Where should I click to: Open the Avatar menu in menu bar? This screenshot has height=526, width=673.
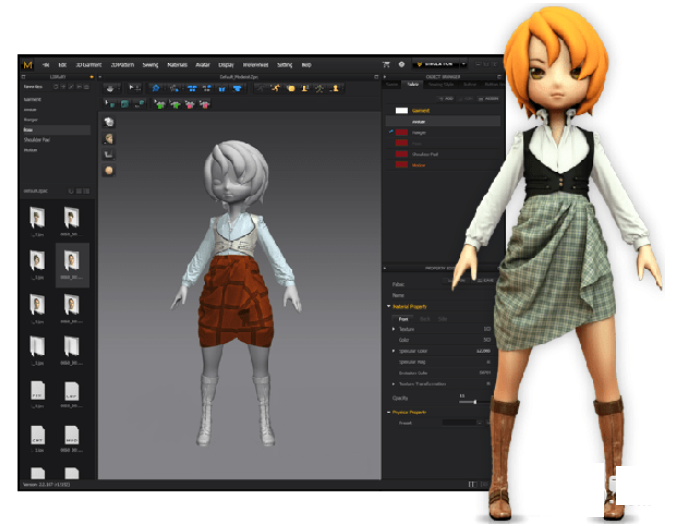click(201, 64)
